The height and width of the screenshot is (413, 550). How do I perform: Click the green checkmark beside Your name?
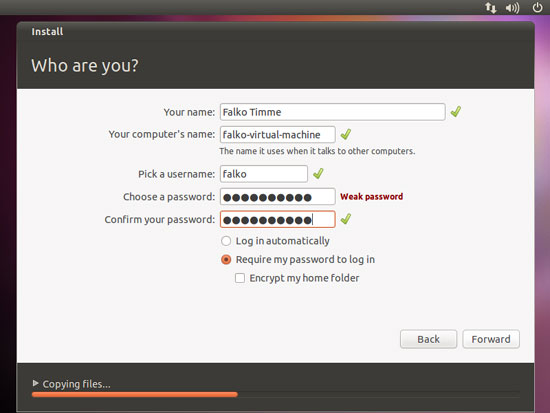(x=456, y=112)
